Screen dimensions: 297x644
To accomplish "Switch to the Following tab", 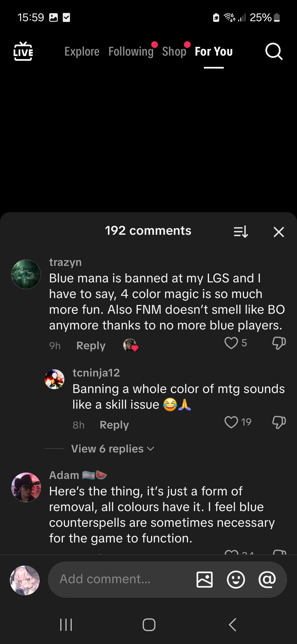I will pyautogui.click(x=131, y=51).
